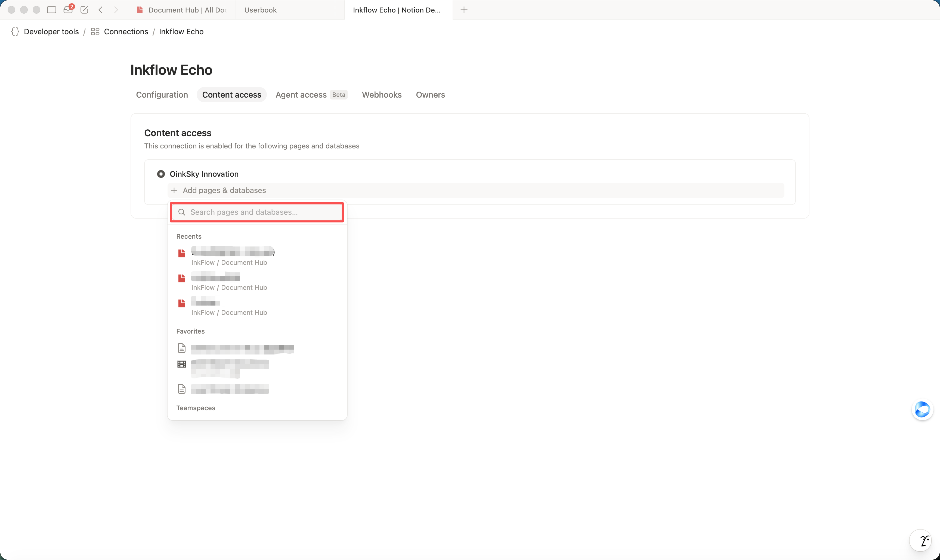The width and height of the screenshot is (940, 560).
Task: Click the Teamspaces section label
Action: coord(196,407)
